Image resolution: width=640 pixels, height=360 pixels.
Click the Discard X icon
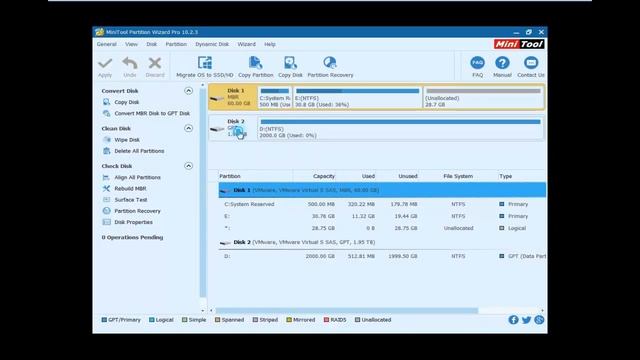(x=155, y=63)
